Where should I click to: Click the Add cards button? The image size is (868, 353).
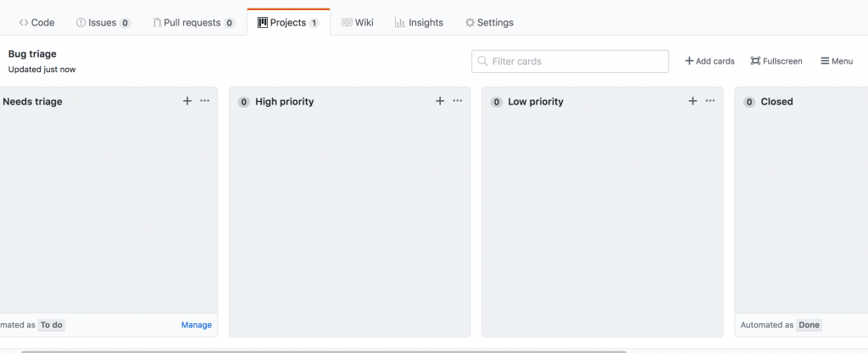(709, 61)
